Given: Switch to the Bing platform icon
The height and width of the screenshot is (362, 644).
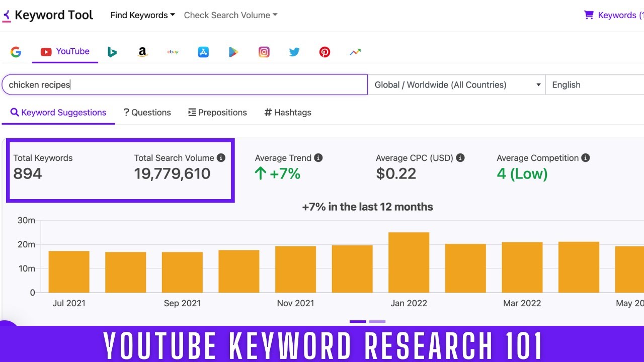Looking at the screenshot, I should click(x=112, y=52).
